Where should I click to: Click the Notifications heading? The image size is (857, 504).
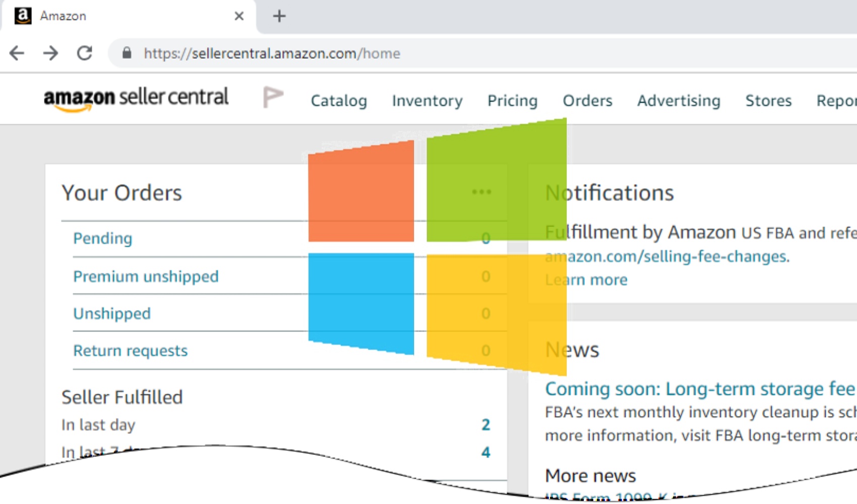click(609, 193)
